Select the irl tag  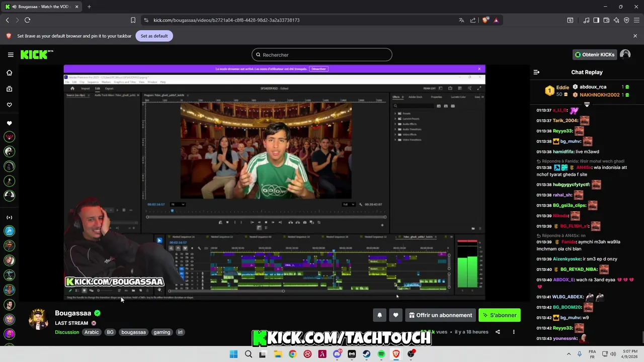[180, 332]
